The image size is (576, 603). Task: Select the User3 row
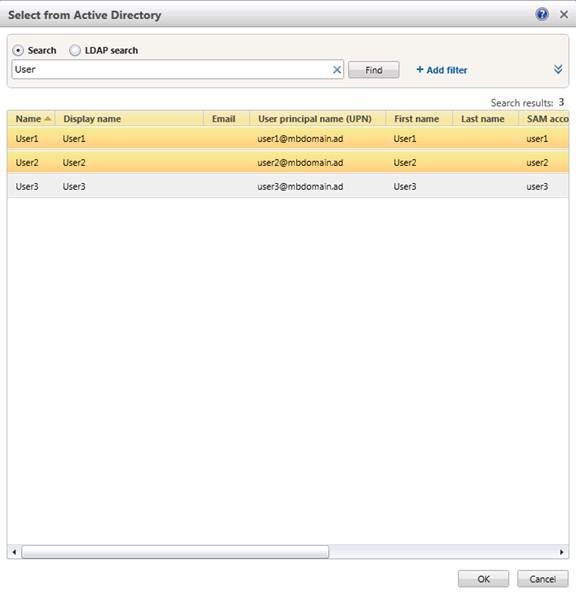[288, 187]
